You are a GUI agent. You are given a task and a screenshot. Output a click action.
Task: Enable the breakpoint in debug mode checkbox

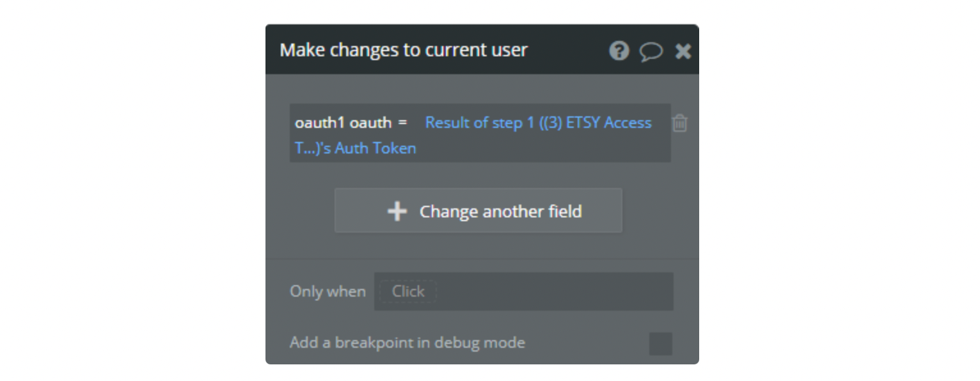click(x=660, y=343)
